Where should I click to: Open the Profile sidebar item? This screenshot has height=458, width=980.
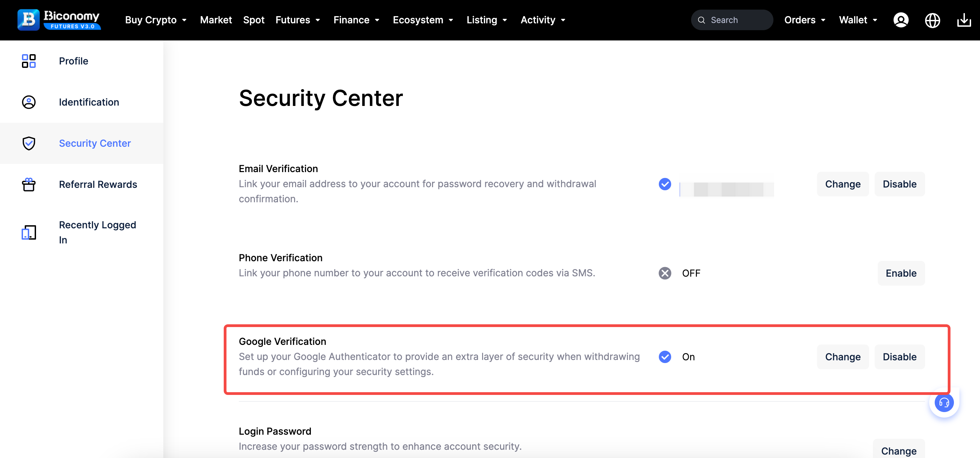73,61
